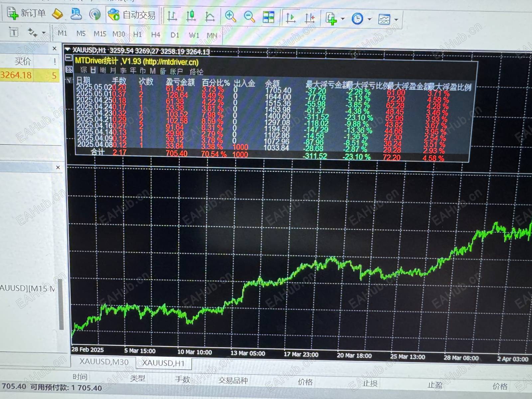This screenshot has height=399, width=532.
Task: Switch to the 季 quarterly statistics tab
Action: tap(123, 70)
